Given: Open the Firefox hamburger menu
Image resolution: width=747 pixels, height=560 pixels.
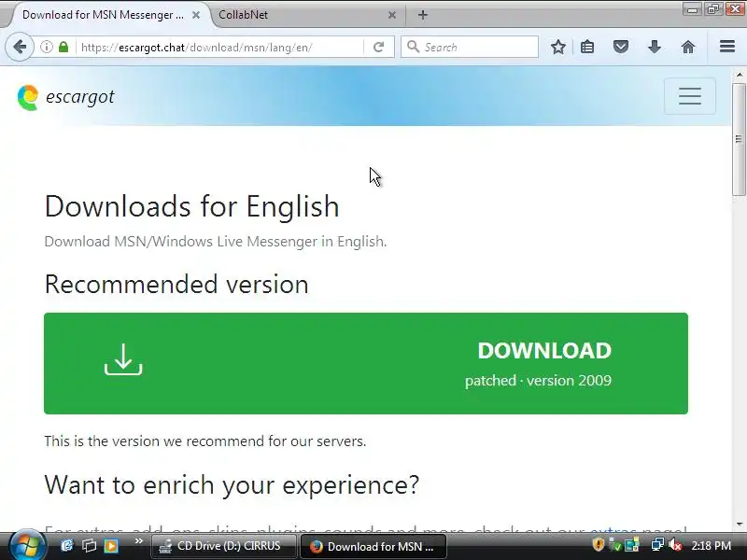Looking at the screenshot, I should [727, 47].
